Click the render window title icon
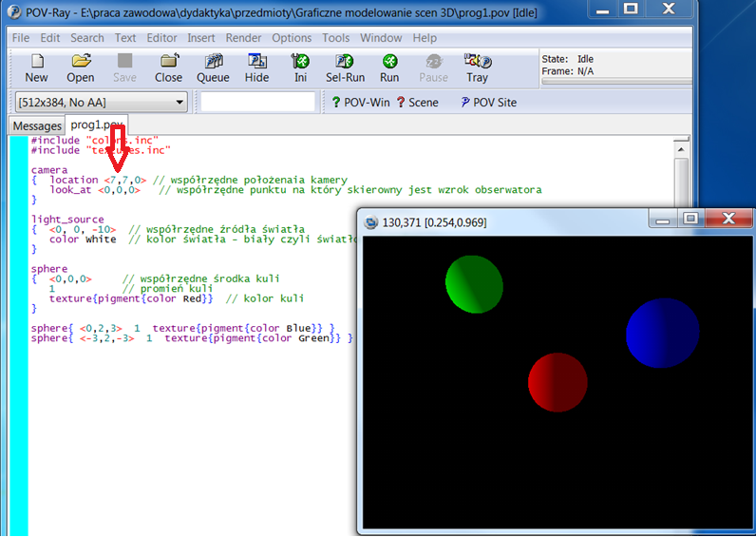The image size is (756, 537). click(x=370, y=222)
